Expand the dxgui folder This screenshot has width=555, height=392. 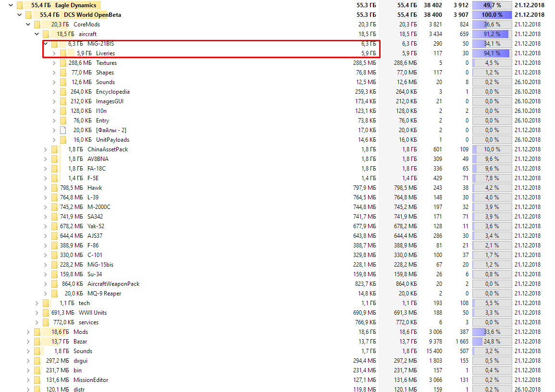click(x=28, y=360)
